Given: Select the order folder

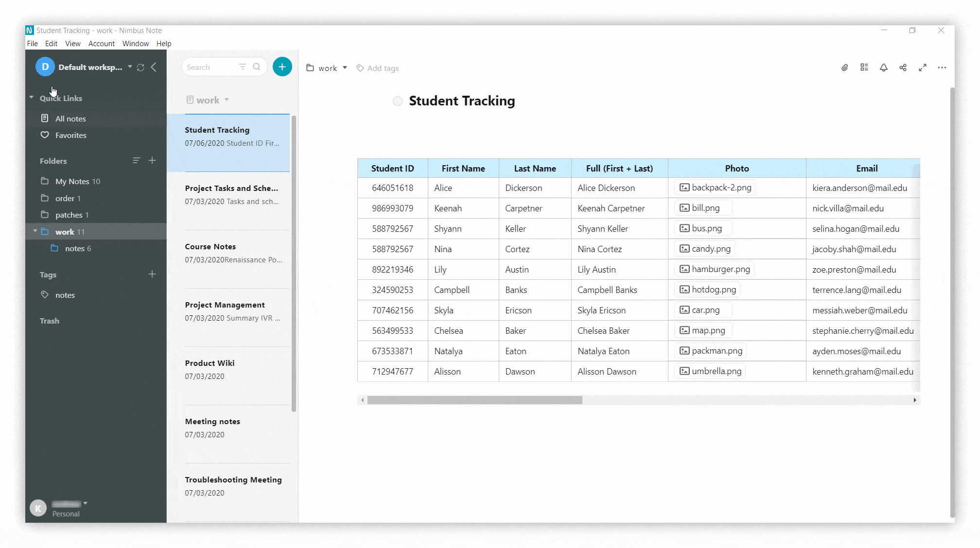Looking at the screenshot, I should pyautogui.click(x=96, y=198).
